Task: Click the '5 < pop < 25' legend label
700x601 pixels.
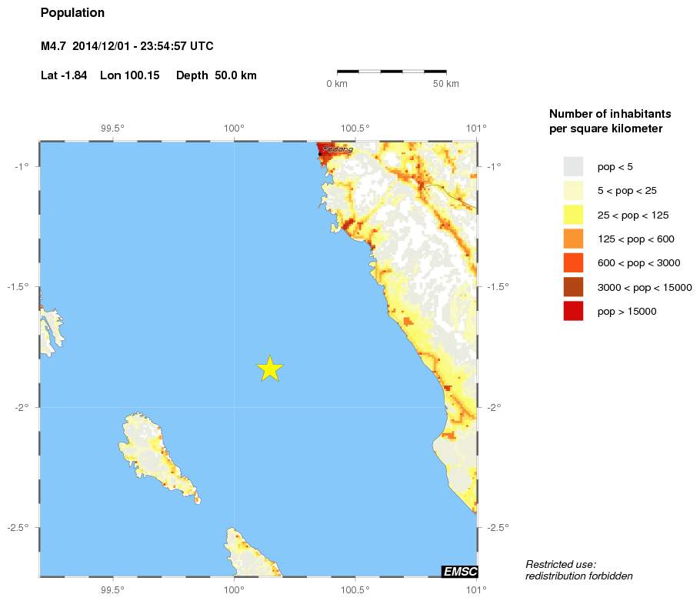Action: point(627,191)
